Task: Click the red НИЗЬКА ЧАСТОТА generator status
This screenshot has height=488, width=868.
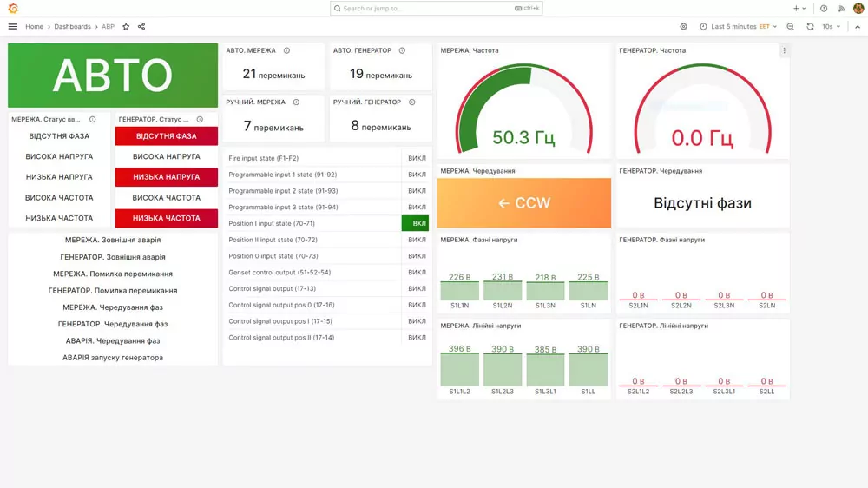Action: 167,218
